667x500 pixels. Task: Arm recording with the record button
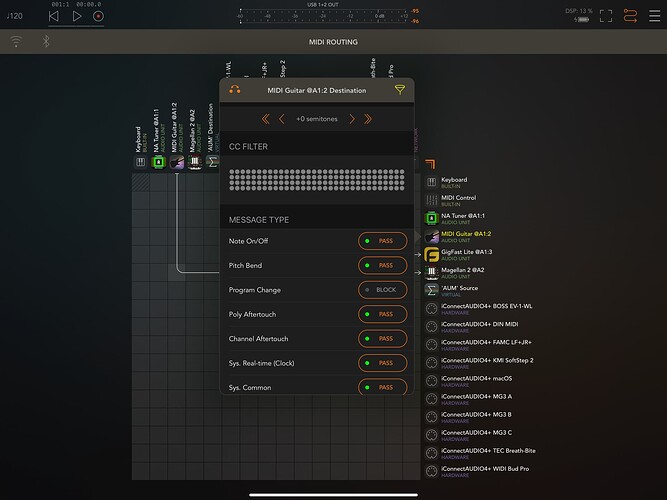(98, 16)
